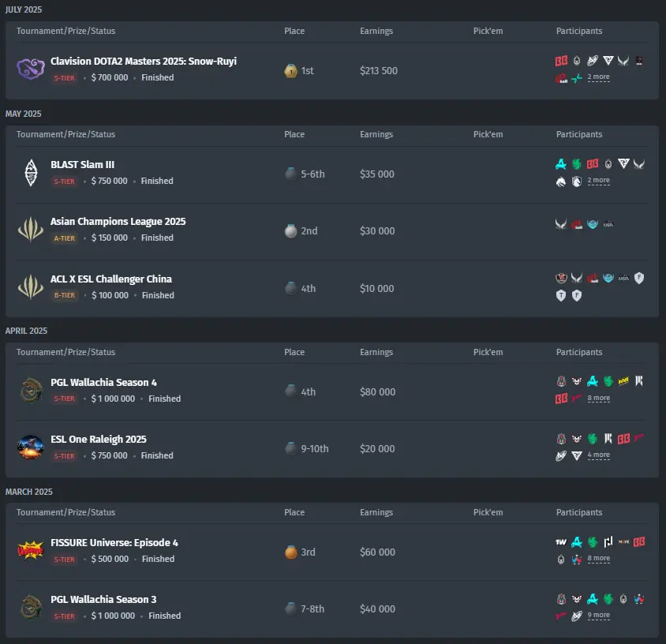The width and height of the screenshot is (666, 644).
Task: Open PGL Wallachia Season 3 tournament link
Action: [103, 599]
